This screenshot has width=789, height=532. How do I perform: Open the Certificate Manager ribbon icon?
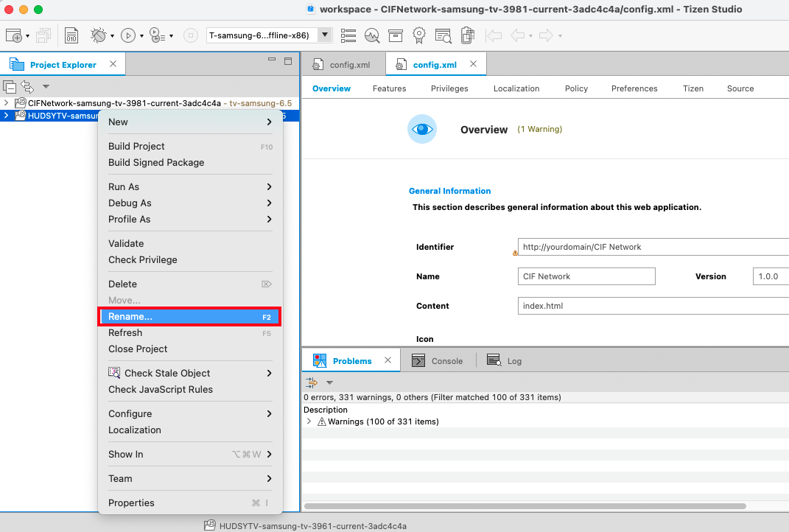[x=418, y=35]
